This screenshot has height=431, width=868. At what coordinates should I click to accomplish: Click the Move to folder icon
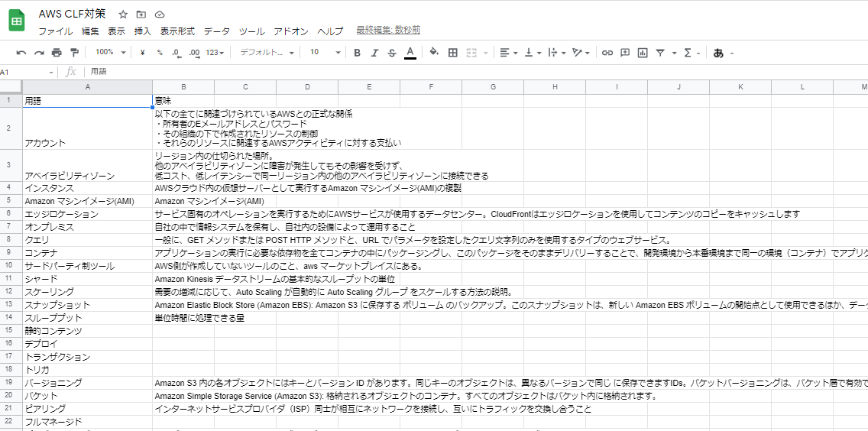pos(141,14)
